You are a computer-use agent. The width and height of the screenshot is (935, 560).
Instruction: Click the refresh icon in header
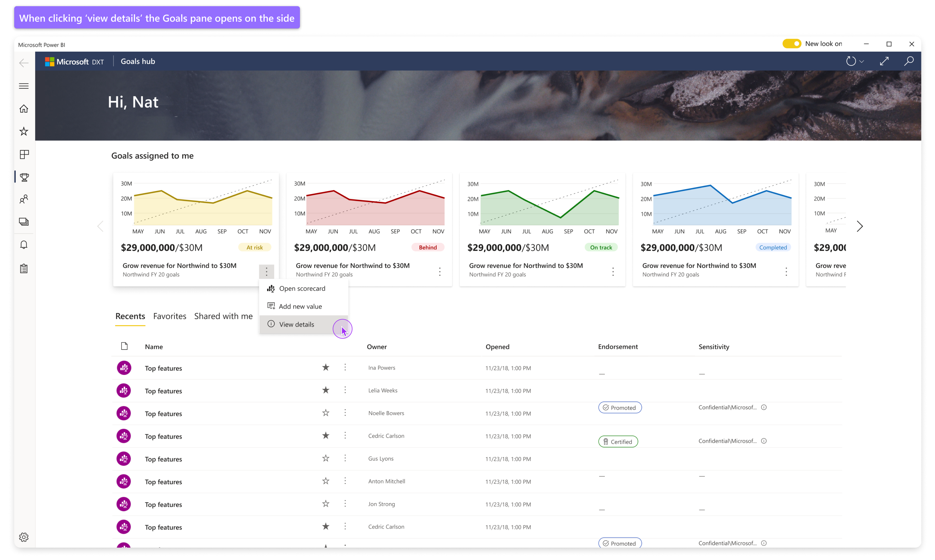851,61
